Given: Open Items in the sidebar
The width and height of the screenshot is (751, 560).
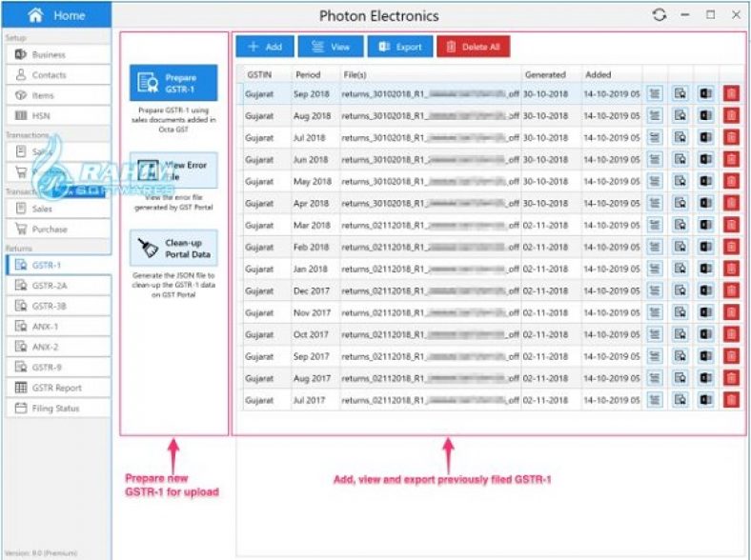Looking at the screenshot, I should click(x=58, y=95).
